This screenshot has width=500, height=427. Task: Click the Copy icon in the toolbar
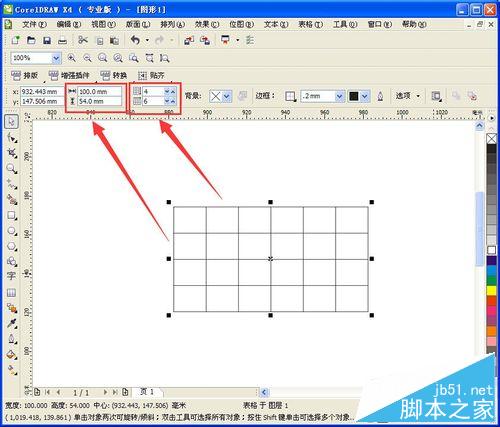pos(99,41)
